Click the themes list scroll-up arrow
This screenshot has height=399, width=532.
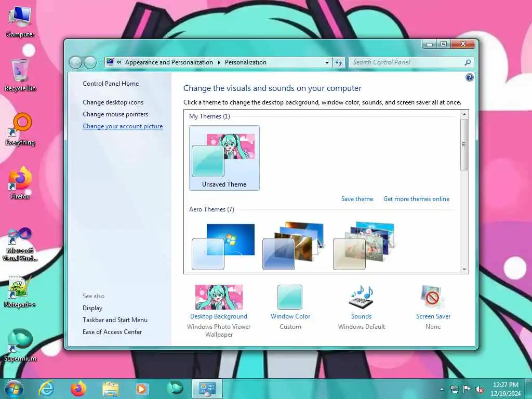[x=464, y=114]
